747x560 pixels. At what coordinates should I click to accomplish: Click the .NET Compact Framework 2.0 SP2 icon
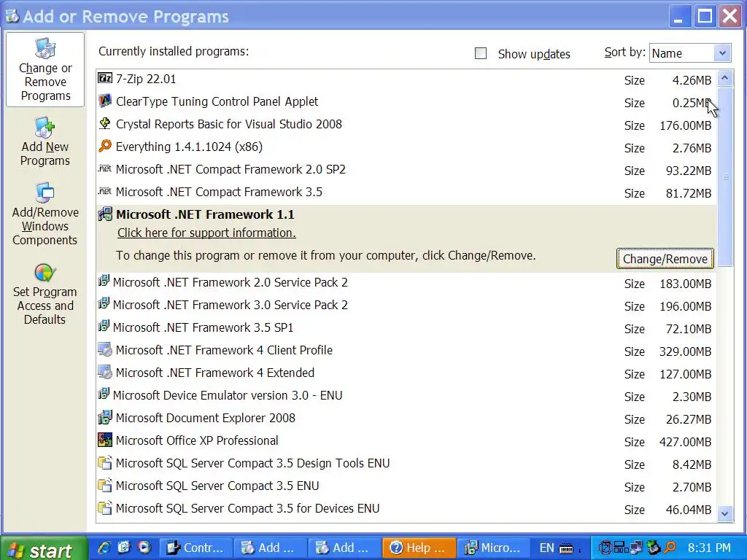pos(105,168)
